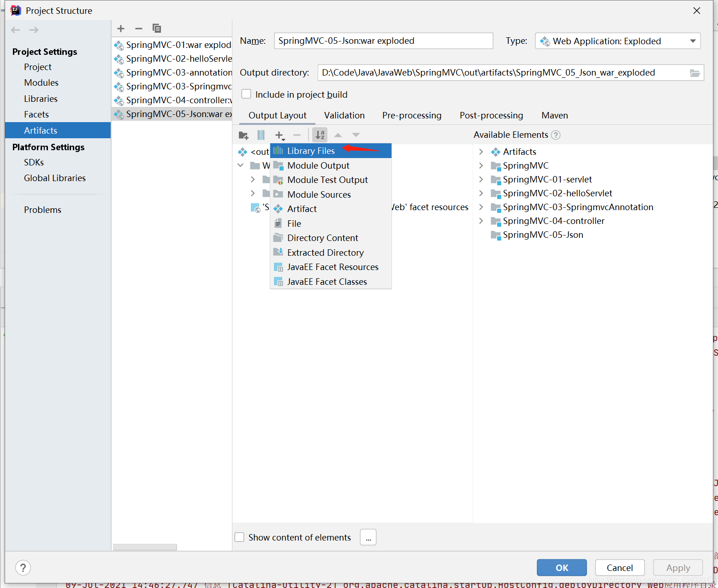Open Available Elements help question icon
This screenshot has width=718, height=588.
(x=556, y=135)
